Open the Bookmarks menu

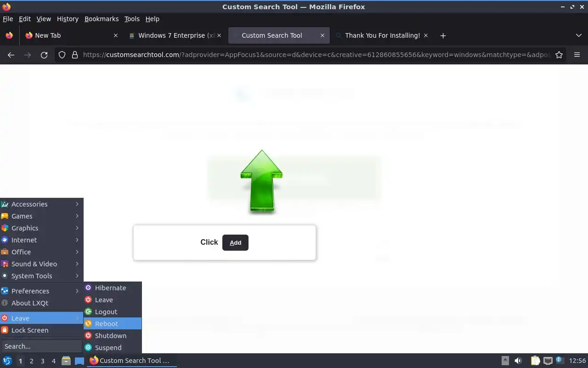pyautogui.click(x=102, y=19)
